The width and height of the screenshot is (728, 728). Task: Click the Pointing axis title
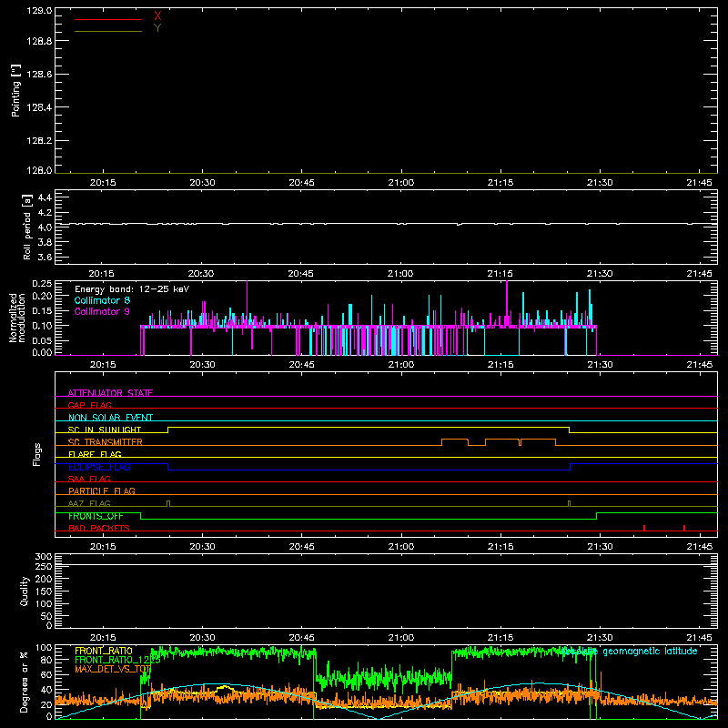click(15, 90)
